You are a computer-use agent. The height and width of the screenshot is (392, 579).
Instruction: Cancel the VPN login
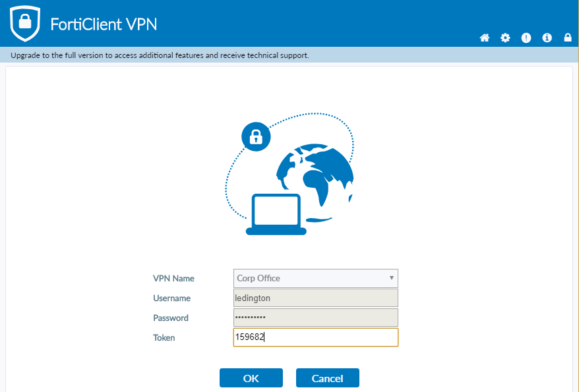[327, 378]
